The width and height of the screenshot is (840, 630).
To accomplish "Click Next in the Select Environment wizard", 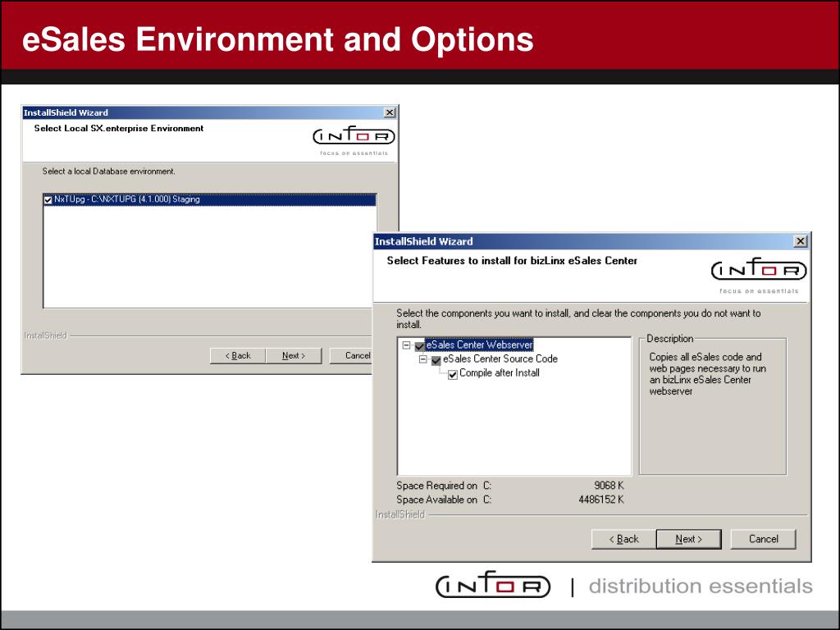I will coord(294,356).
